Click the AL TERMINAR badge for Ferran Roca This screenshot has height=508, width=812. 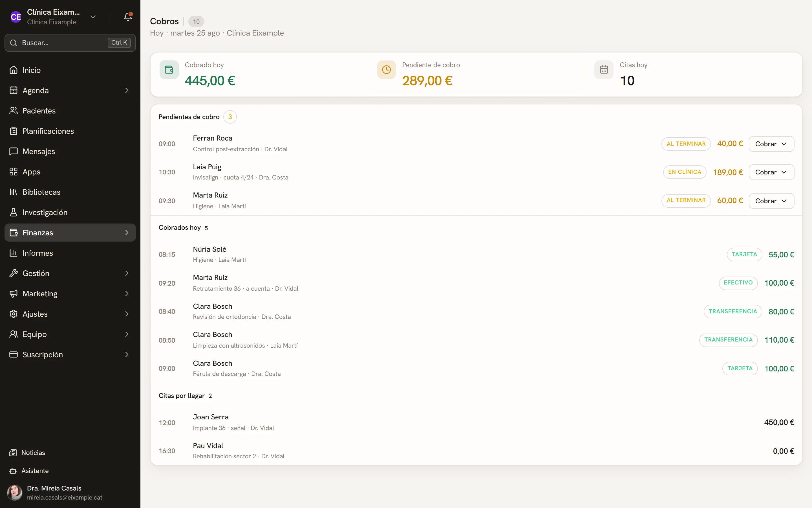[686, 144]
